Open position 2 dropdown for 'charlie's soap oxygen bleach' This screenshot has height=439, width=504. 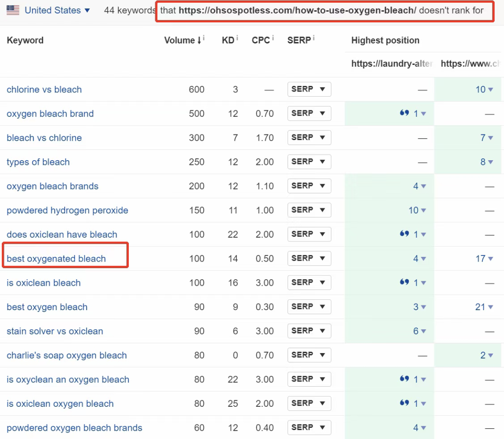486,355
